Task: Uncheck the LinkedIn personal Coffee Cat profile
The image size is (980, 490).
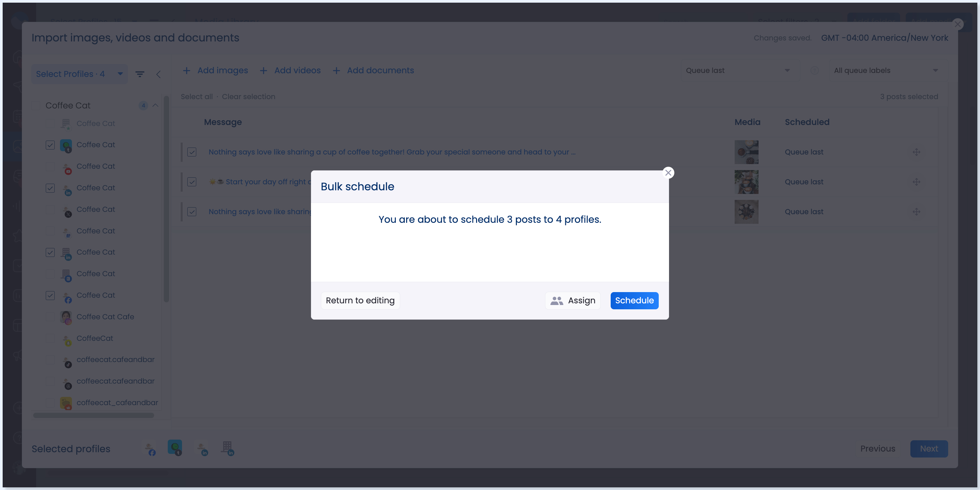Action: point(50,188)
